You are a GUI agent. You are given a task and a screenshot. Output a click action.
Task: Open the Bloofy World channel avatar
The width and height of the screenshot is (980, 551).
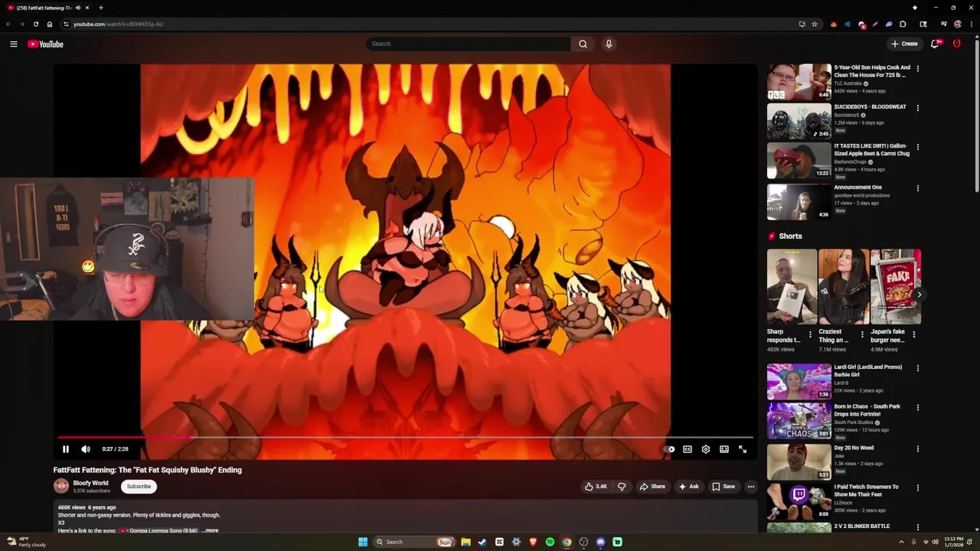point(61,486)
